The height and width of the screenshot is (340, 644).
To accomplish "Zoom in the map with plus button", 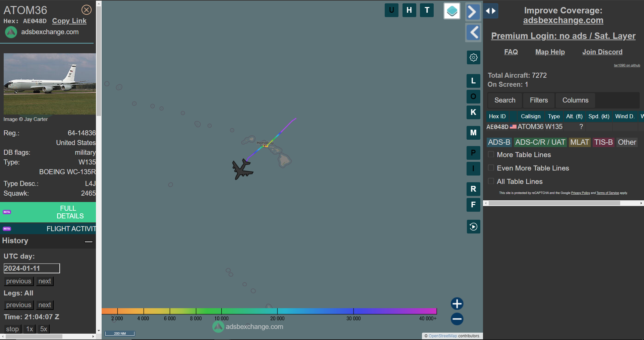I will click(457, 304).
